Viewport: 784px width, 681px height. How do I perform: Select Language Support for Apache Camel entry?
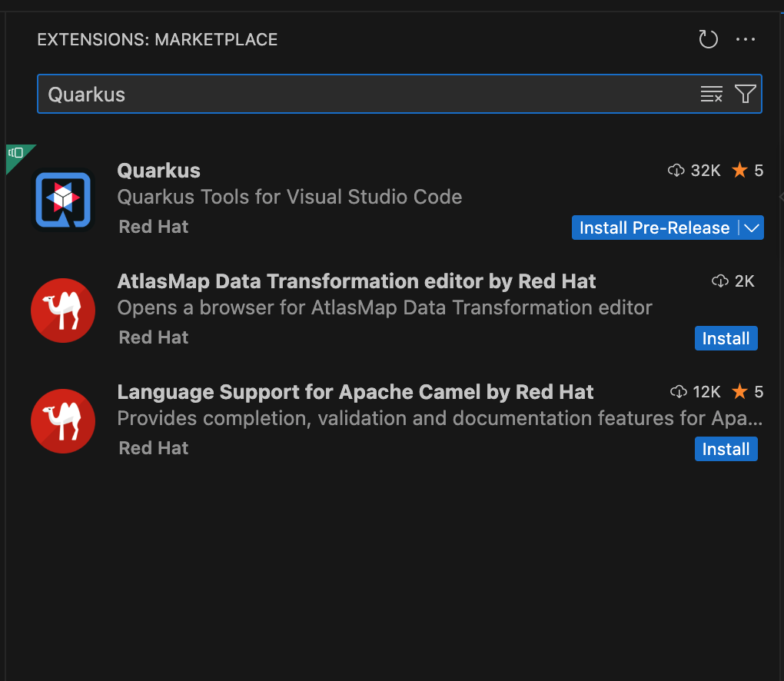tap(355, 392)
